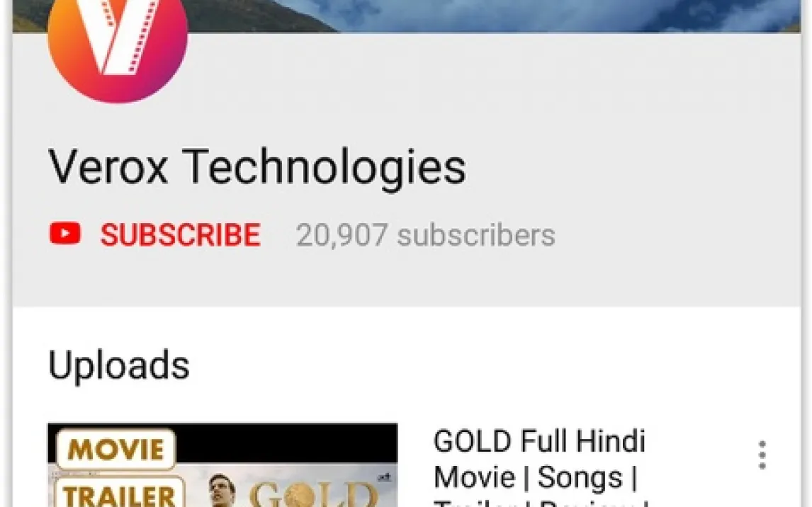
Task: Tap the SUBSCRIBE button text
Action: 180,235
